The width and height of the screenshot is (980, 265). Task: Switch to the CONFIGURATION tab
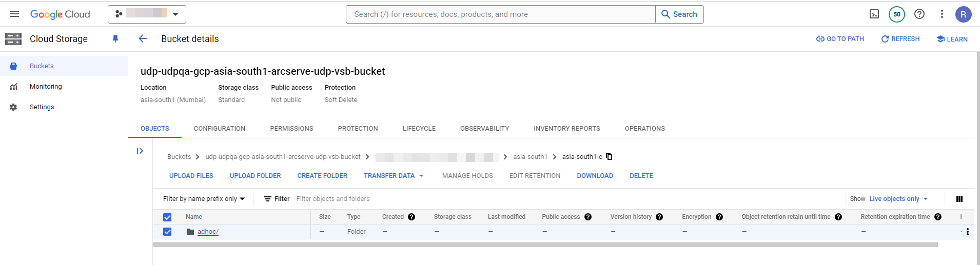pos(220,129)
